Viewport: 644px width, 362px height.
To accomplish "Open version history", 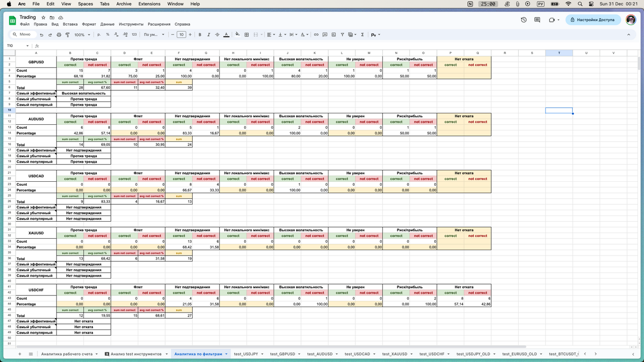I will (x=524, y=20).
